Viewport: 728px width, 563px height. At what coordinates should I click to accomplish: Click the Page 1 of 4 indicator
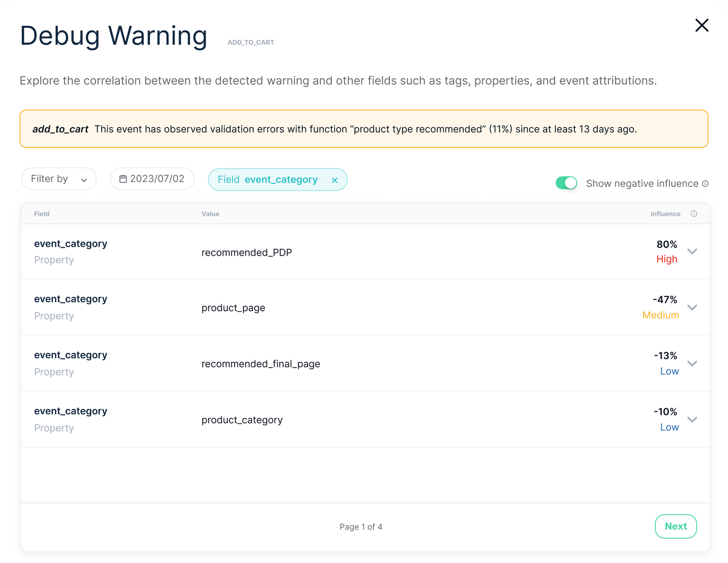coord(361,527)
